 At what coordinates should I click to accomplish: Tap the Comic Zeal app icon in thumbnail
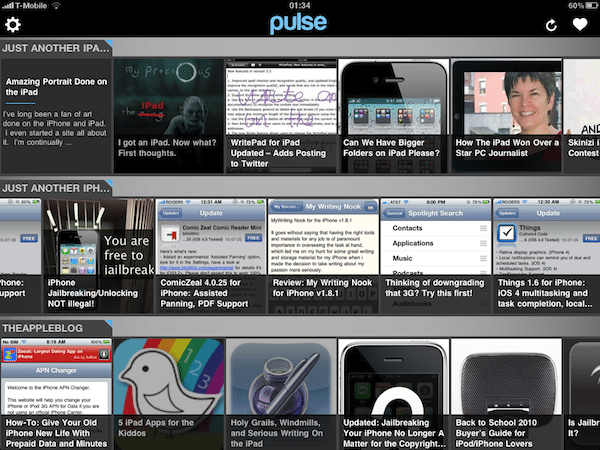tap(170, 234)
